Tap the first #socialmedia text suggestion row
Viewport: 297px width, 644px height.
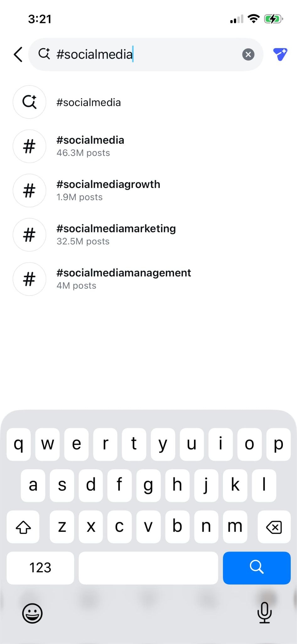(x=89, y=102)
